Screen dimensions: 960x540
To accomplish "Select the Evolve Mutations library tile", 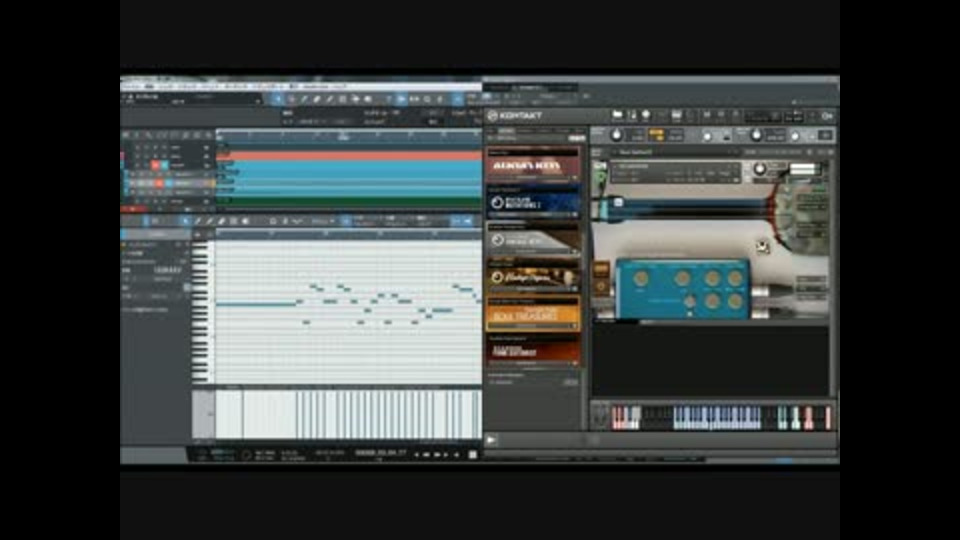I will click(533, 201).
